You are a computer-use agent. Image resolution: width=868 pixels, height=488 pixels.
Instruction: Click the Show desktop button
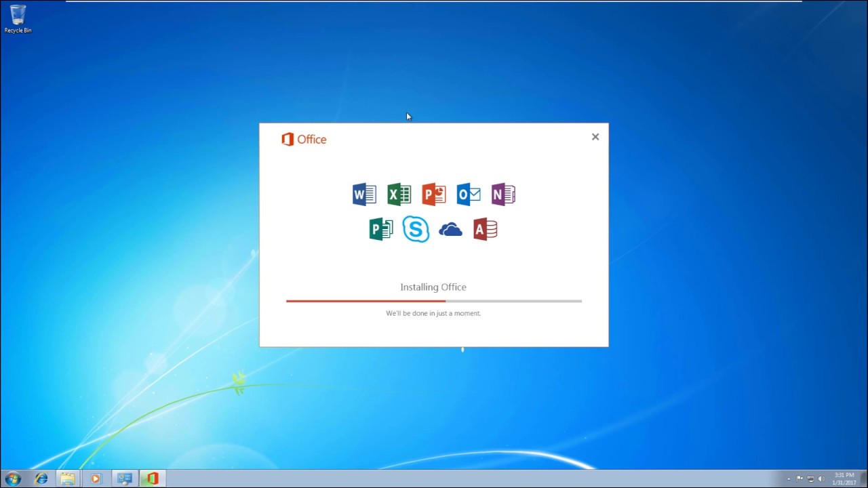click(x=864, y=479)
